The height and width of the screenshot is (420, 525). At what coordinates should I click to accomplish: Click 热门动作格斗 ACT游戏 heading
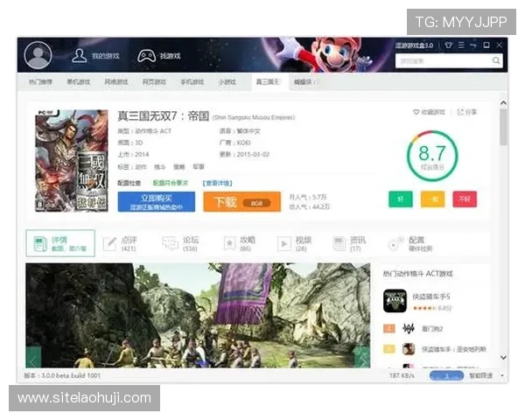click(x=418, y=274)
